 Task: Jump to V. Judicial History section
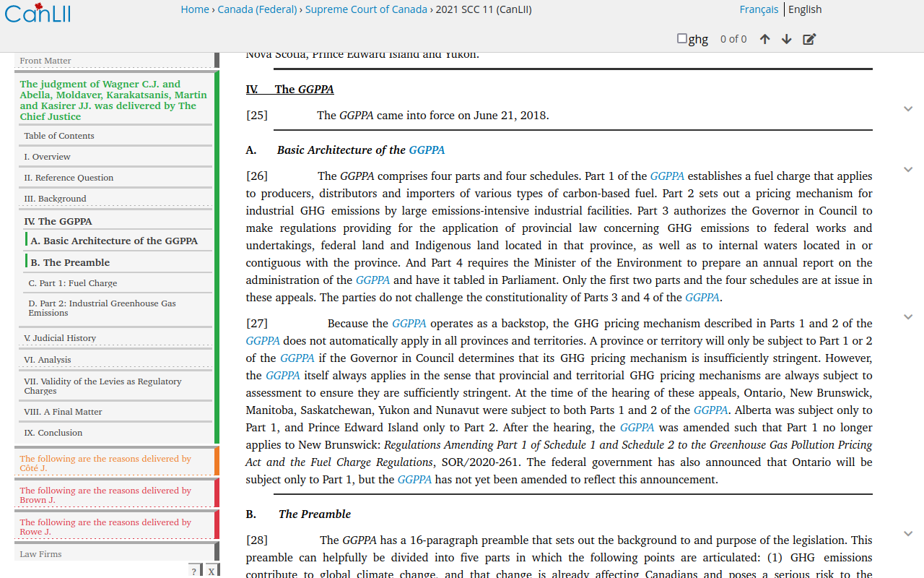[x=60, y=338]
